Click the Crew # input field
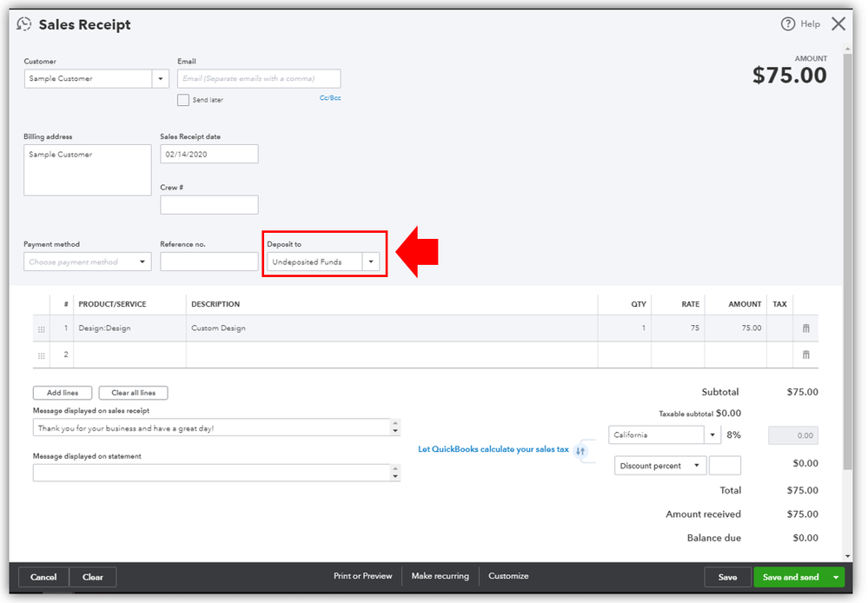This screenshot has width=868, height=603. coord(209,205)
